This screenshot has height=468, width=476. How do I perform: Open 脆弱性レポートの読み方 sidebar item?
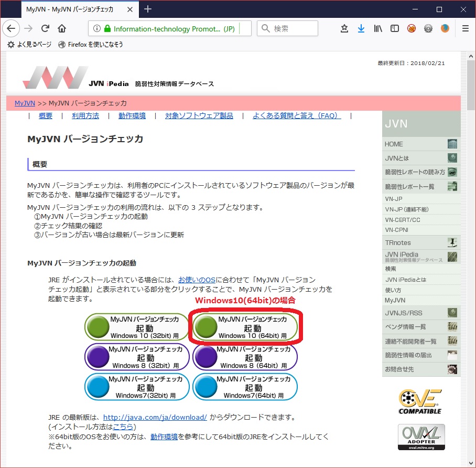click(x=421, y=172)
